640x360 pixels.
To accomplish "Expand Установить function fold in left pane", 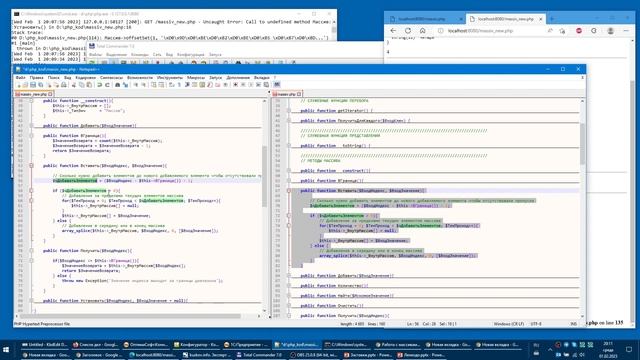I will click(31, 300).
